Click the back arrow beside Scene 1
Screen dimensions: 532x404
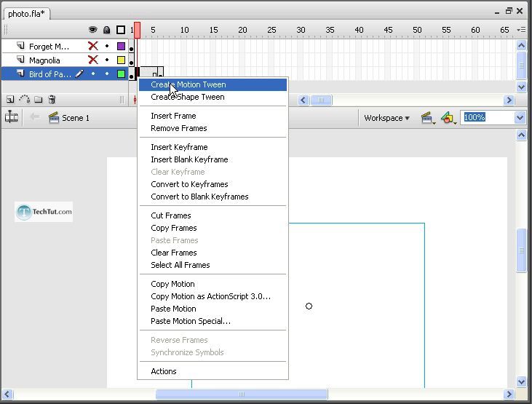point(35,117)
